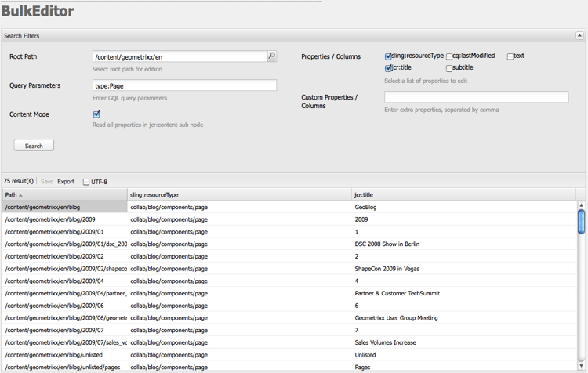Click the Sales Volumes Increase cell
The width and height of the screenshot is (588, 373).
pos(464,342)
